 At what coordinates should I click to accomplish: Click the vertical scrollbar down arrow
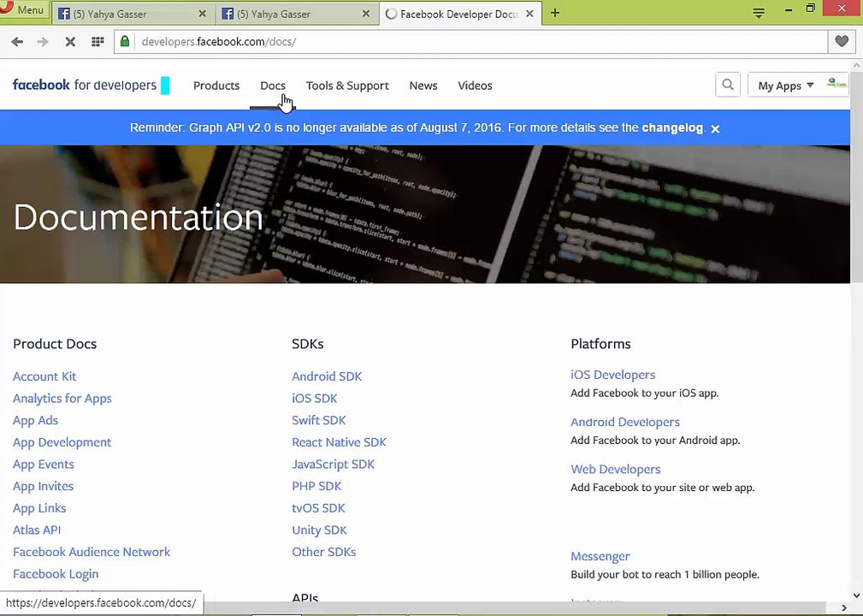pos(856,595)
